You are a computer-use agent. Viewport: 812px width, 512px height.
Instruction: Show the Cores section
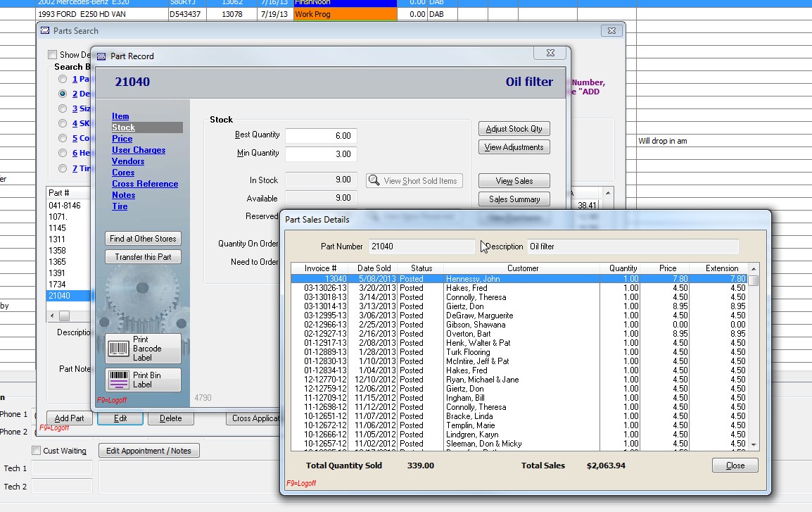pos(123,173)
